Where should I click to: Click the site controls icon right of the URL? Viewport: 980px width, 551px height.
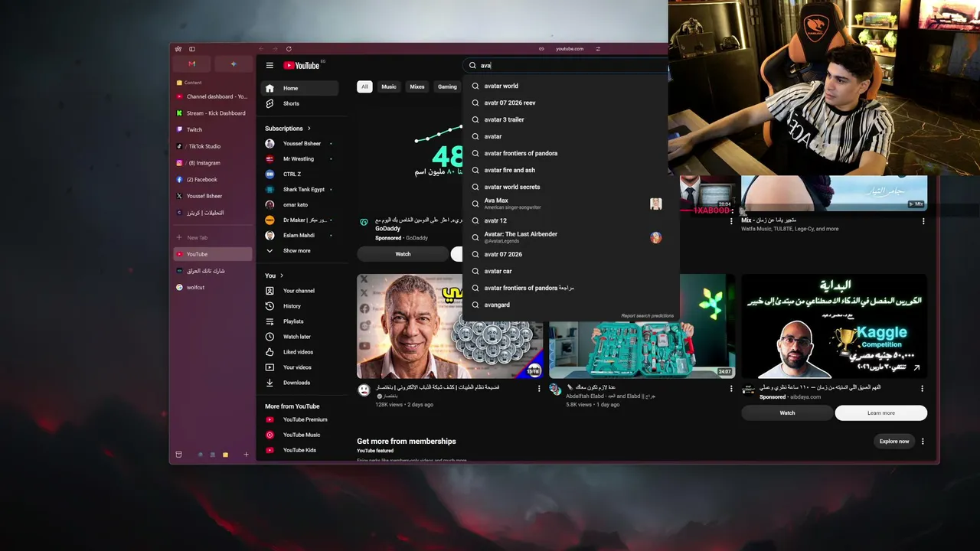598,49
